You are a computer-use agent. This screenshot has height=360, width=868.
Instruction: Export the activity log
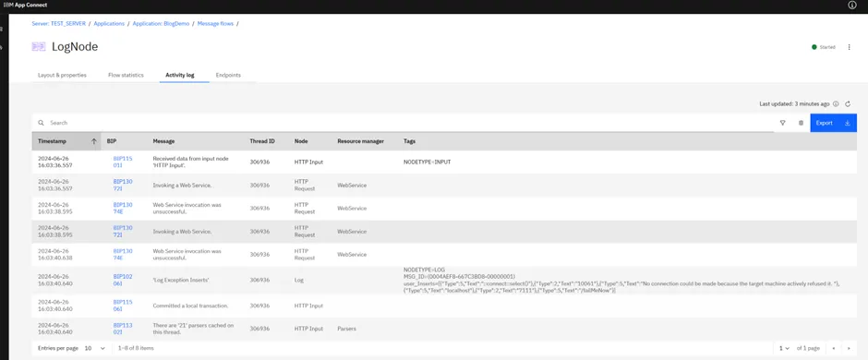point(833,123)
